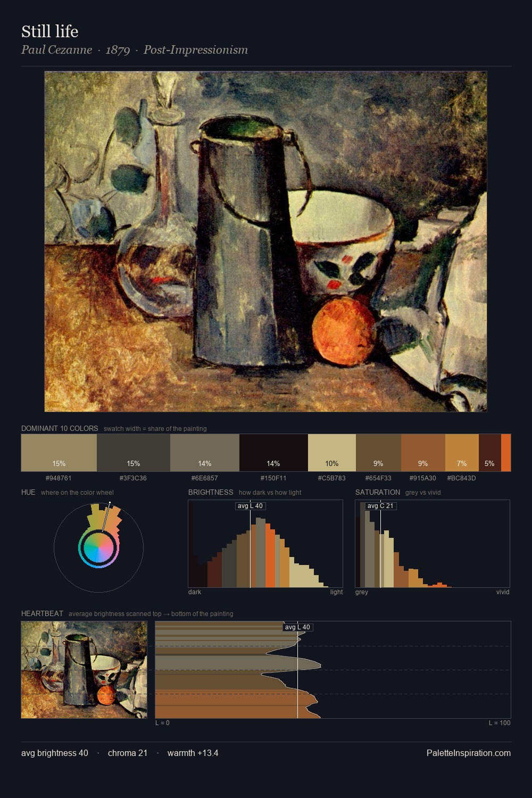Click the artist name Paul Cezanne
Screen dimensions: 532x798
point(56,50)
